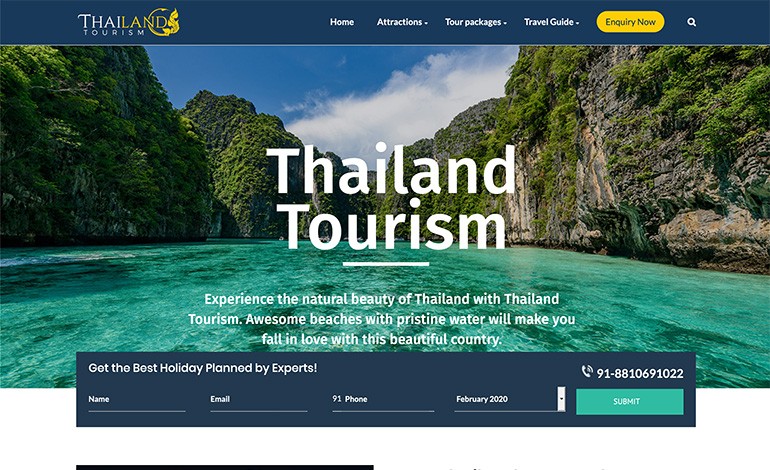Click the hero description paragraph text
Image resolution: width=770 pixels, height=470 pixels.
pyautogui.click(x=382, y=319)
